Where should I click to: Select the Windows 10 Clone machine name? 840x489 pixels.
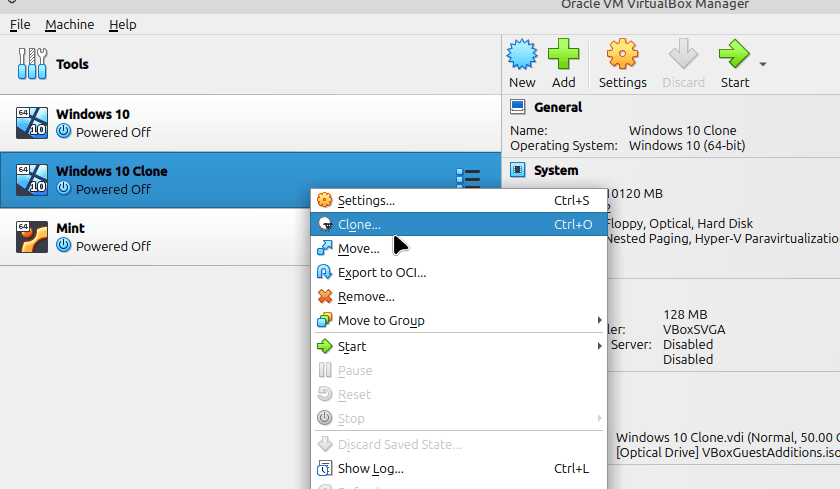tap(112, 171)
